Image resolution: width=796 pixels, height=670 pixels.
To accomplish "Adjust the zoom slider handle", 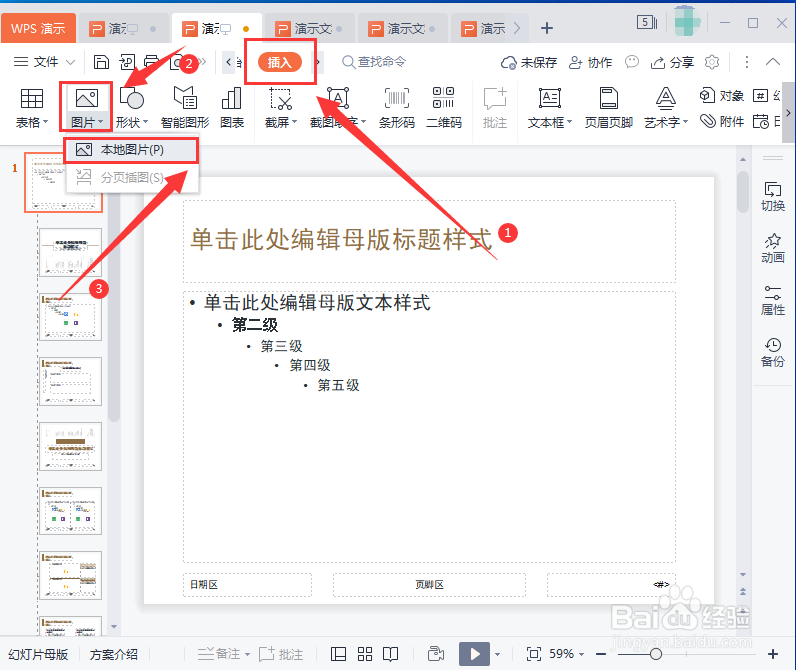I will coord(656,654).
